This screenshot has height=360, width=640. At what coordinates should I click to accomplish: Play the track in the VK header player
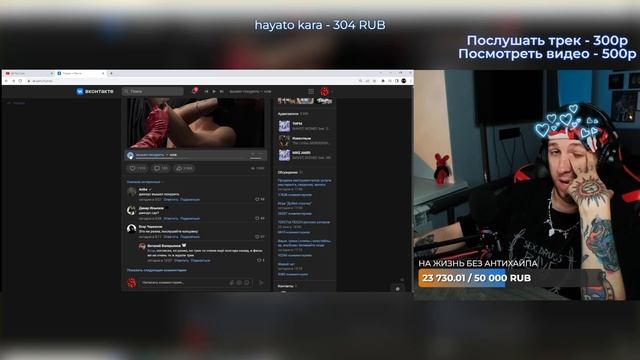(x=214, y=91)
